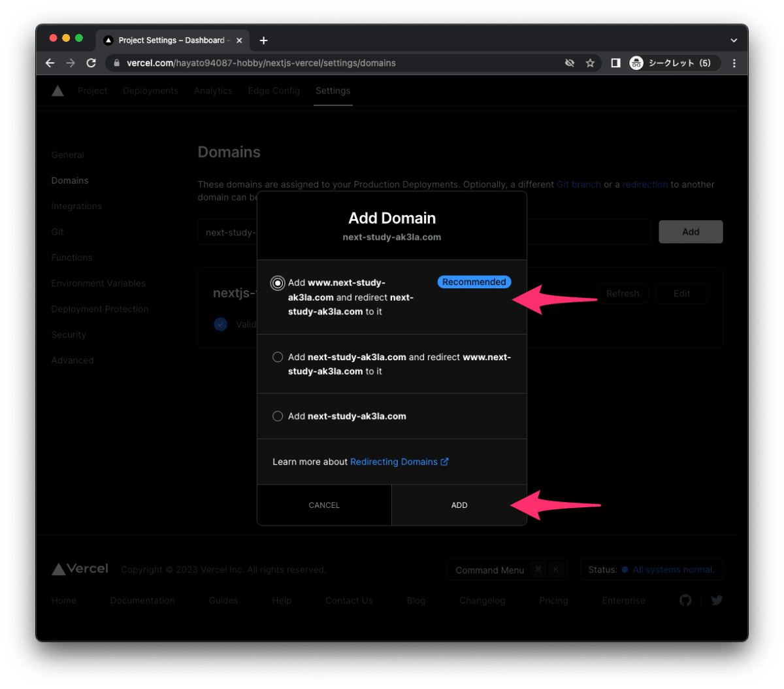Close the Project Settings tab
This screenshot has width=784, height=689.
point(239,41)
